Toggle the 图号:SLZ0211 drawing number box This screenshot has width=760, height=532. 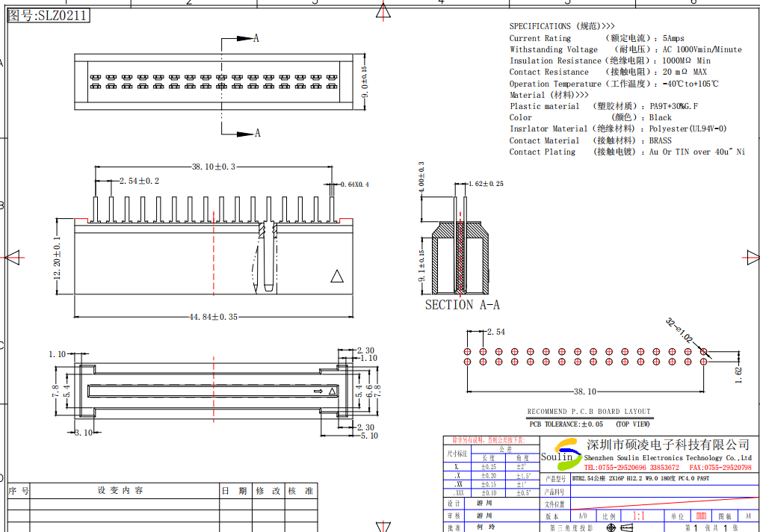(49, 14)
